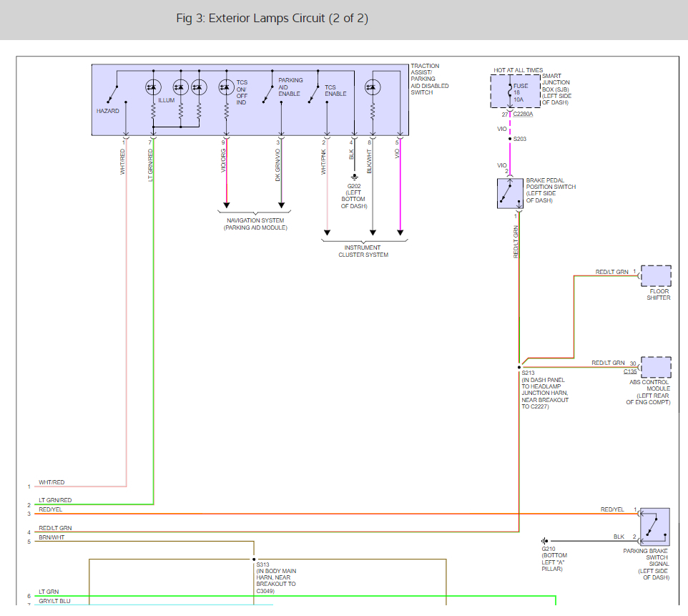Screen dimensions: 688x616
Task: Click the ABS Control Module connector box
Action: tap(656, 367)
